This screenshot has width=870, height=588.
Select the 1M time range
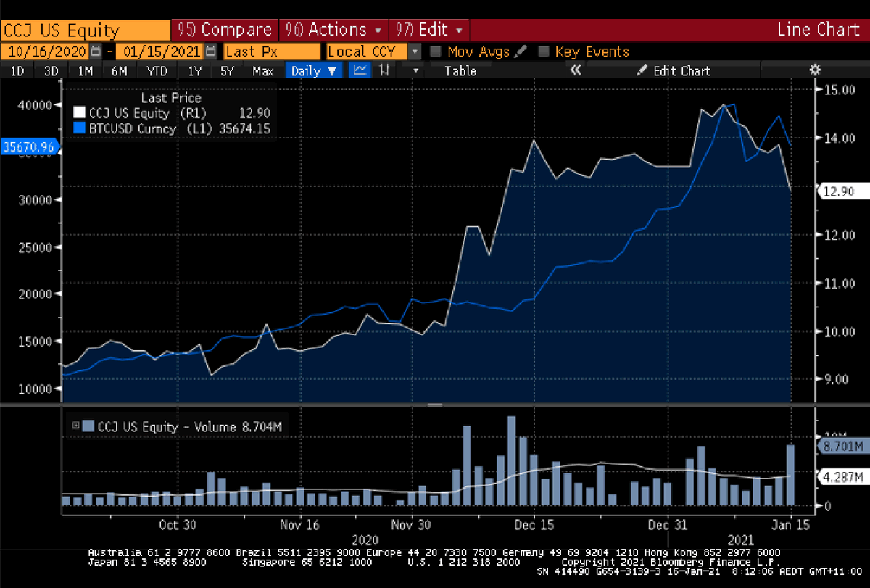tap(86, 70)
